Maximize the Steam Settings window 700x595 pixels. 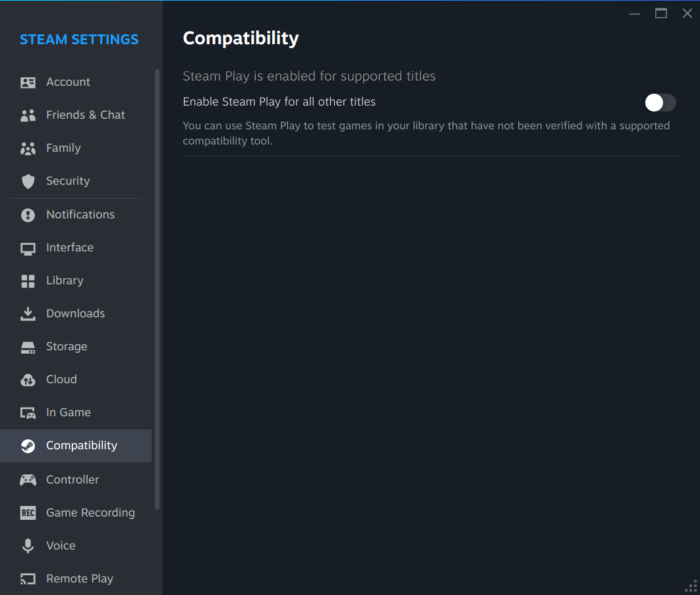(661, 13)
